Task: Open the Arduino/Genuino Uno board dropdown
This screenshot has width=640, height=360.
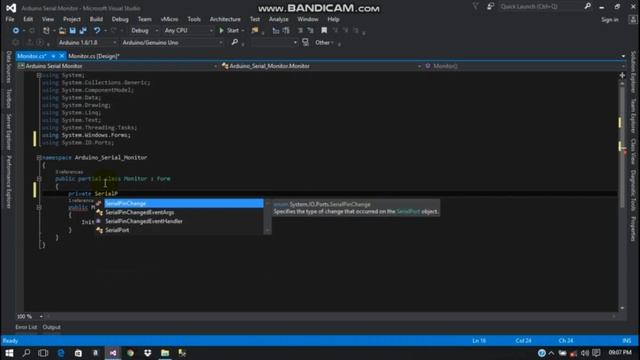Action: tap(172, 42)
